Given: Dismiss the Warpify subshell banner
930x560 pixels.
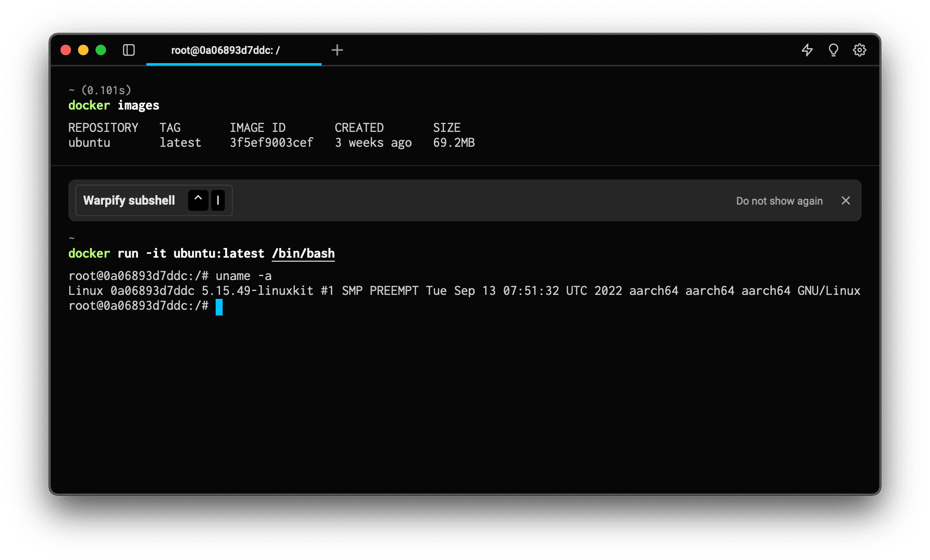Looking at the screenshot, I should tap(846, 200).
